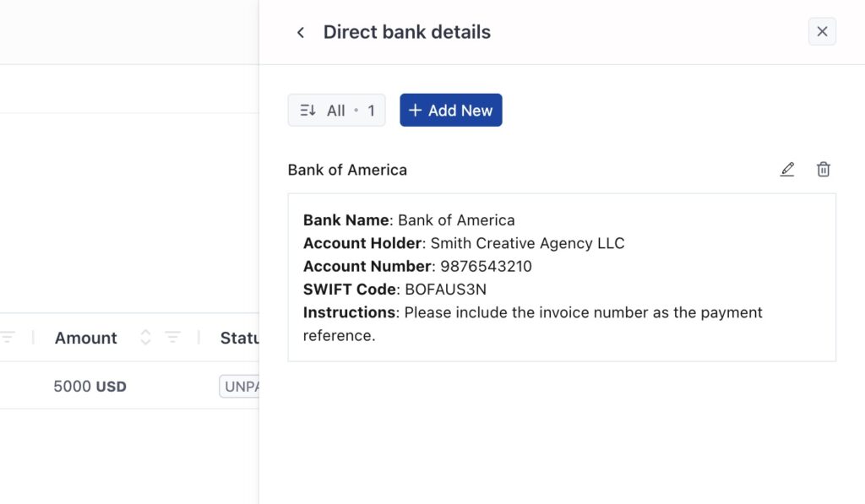Click the account number 9876543210

click(486, 266)
